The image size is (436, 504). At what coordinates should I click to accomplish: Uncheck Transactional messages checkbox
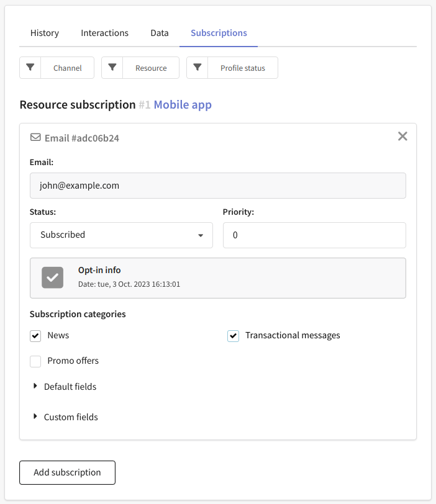(233, 336)
